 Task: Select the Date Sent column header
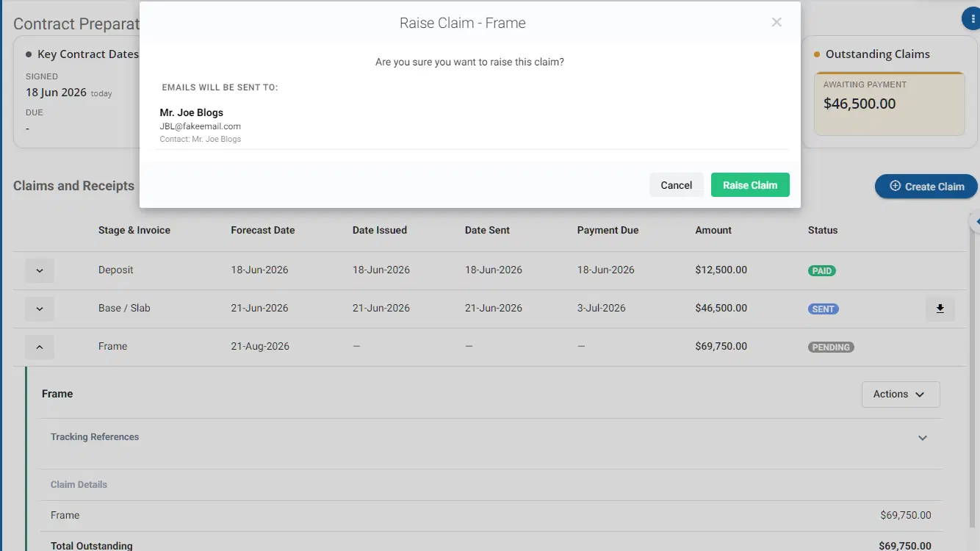click(x=487, y=230)
